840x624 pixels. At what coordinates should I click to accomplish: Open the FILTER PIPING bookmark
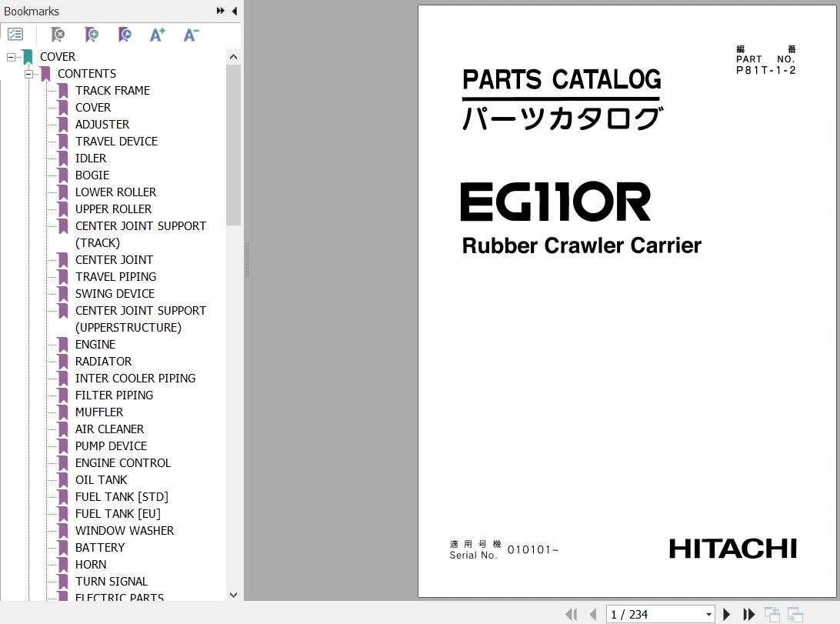tap(114, 395)
